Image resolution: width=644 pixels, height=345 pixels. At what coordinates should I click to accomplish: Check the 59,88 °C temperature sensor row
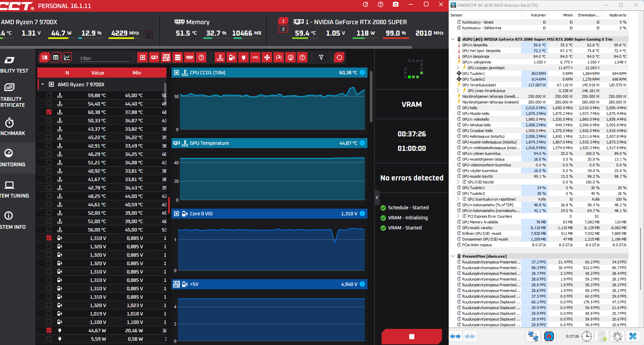click(x=49, y=95)
